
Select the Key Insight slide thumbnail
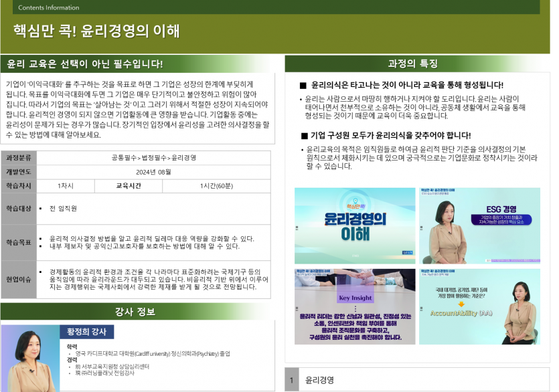[355, 306]
